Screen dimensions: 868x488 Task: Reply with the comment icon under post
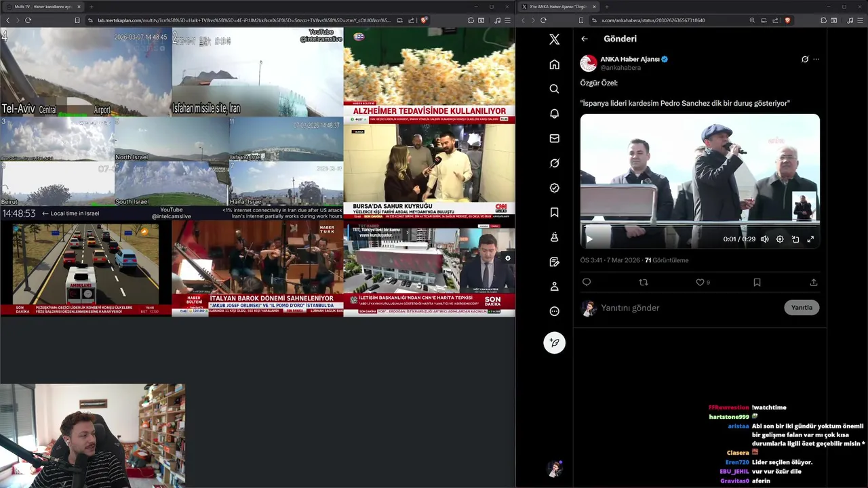[587, 283]
